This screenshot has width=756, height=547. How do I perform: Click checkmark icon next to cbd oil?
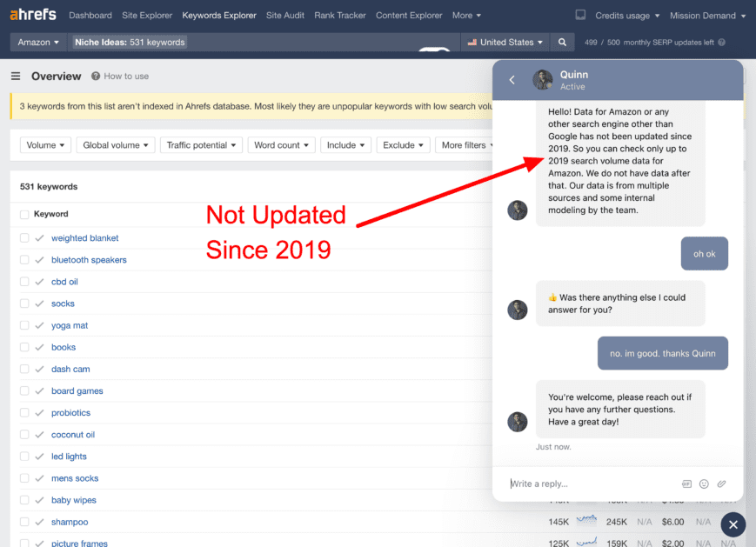[x=39, y=282]
